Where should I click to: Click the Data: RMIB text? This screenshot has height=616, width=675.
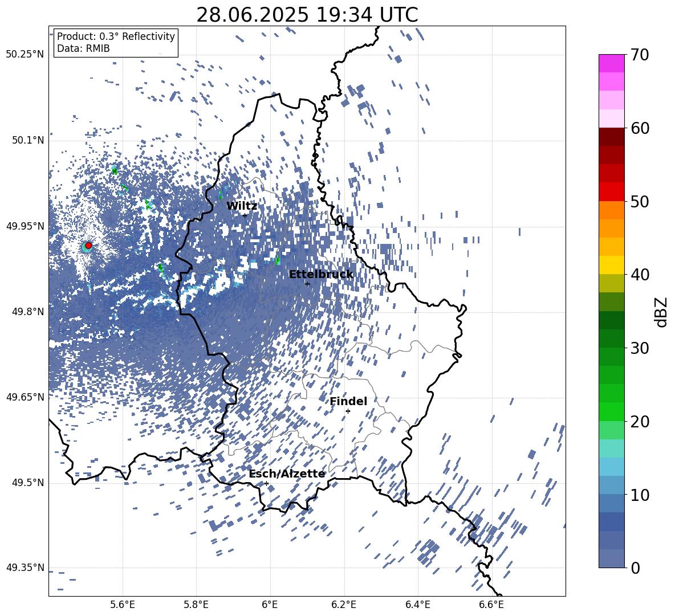(x=83, y=48)
